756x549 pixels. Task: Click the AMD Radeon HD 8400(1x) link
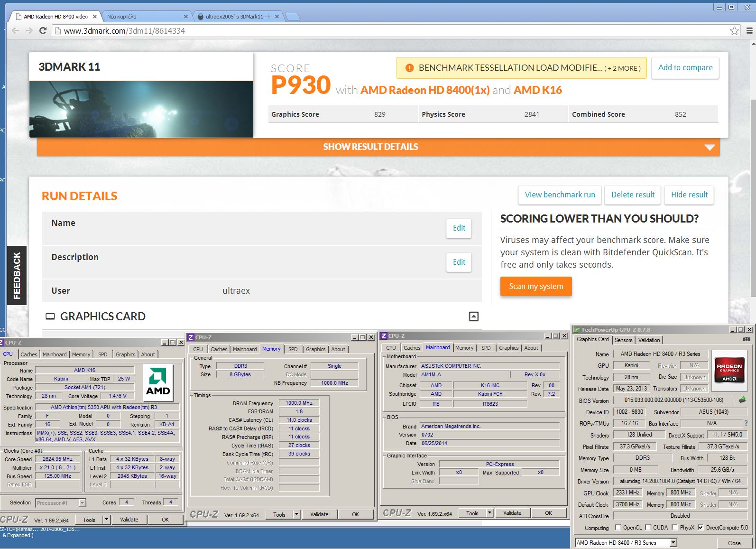pos(425,90)
